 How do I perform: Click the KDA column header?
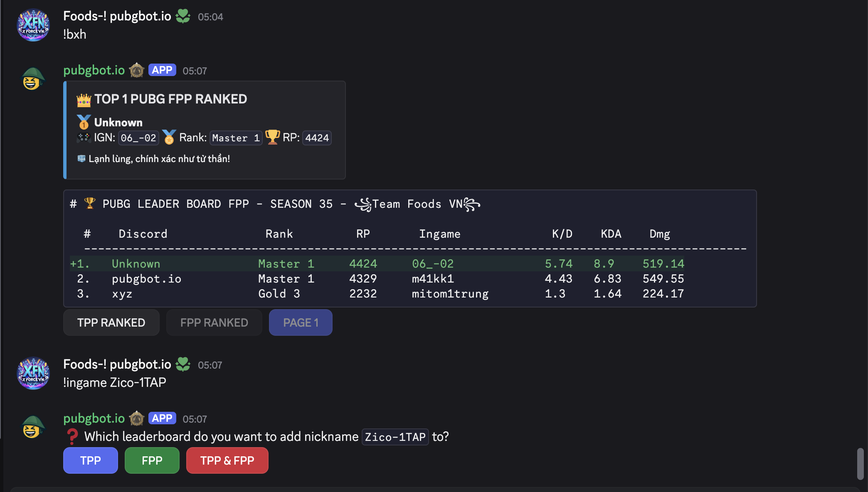[x=611, y=234]
